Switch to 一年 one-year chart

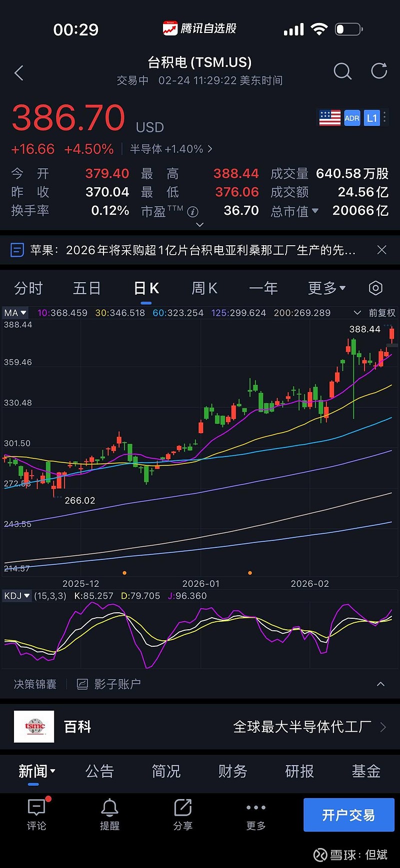click(x=263, y=288)
